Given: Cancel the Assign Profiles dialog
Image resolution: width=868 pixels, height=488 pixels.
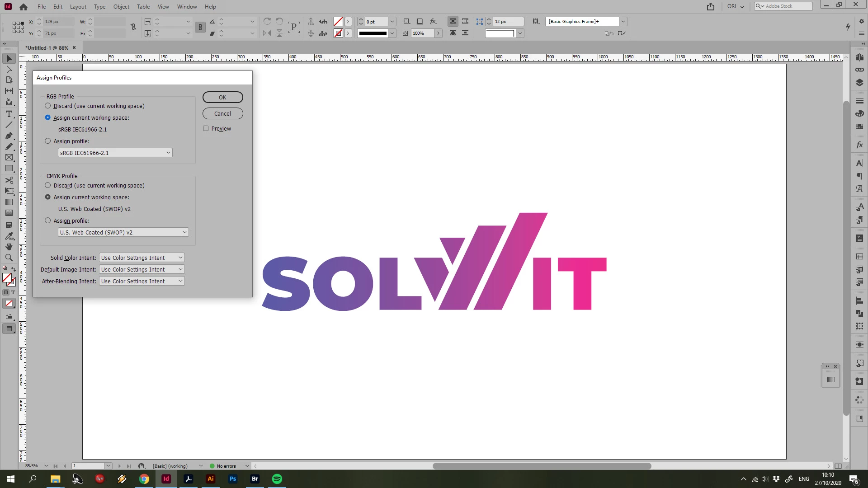Looking at the screenshot, I should (222, 113).
